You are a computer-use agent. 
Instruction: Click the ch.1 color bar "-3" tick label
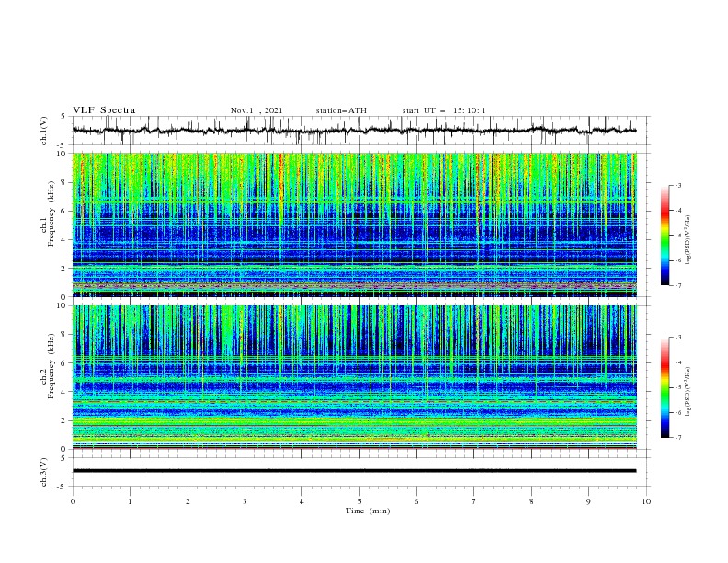coord(677,185)
